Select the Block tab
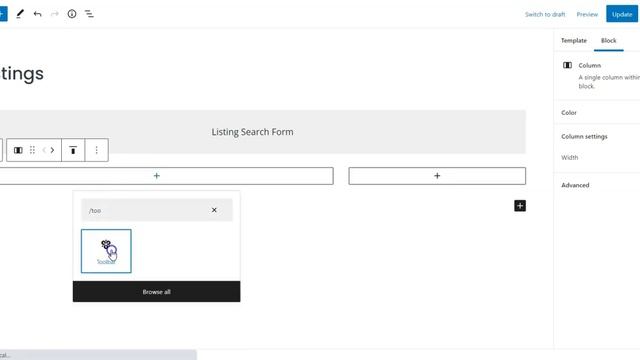The width and height of the screenshot is (640, 360). coord(609,40)
